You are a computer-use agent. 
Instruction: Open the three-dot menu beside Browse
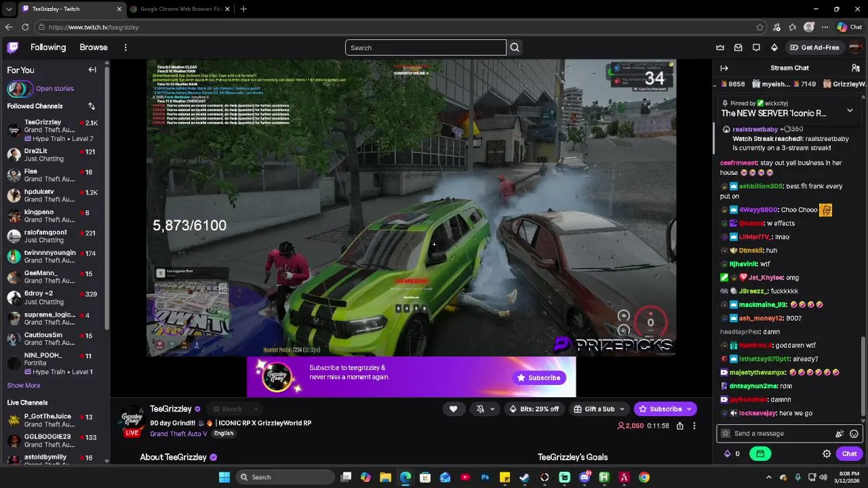click(125, 47)
